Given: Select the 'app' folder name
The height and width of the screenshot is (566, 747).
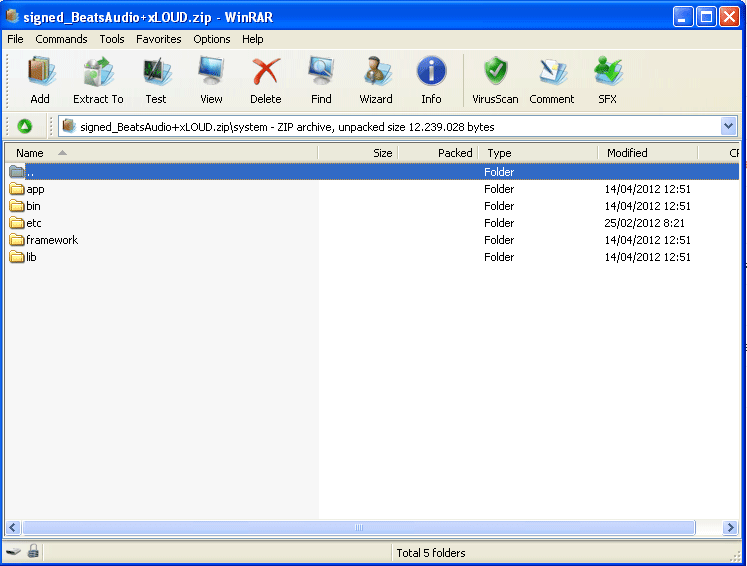Looking at the screenshot, I should click(x=35, y=190).
